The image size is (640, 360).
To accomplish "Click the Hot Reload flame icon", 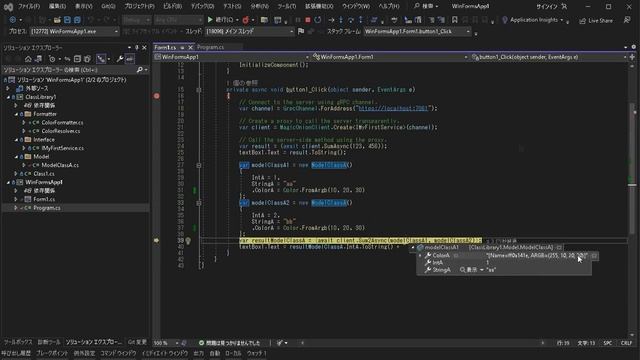I will coord(245,20).
